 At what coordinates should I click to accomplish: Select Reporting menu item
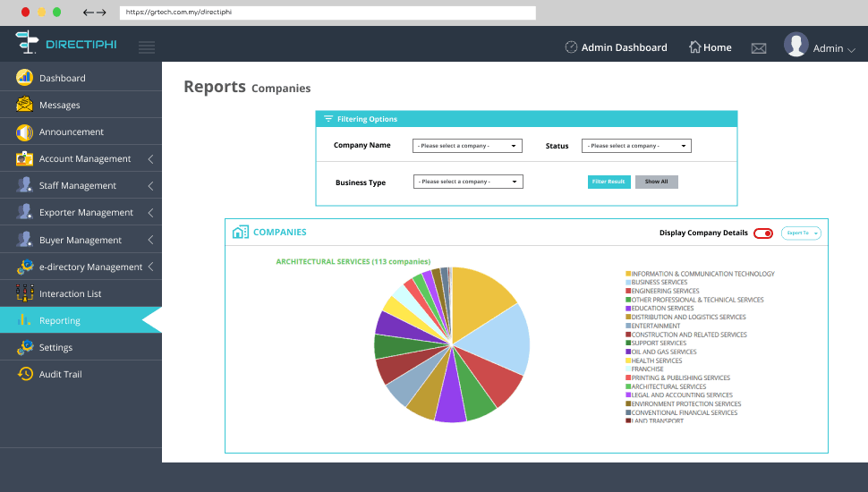click(81, 320)
